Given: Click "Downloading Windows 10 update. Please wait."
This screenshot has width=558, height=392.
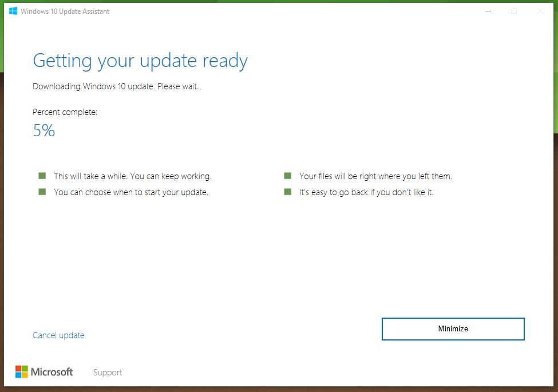Looking at the screenshot, I should coord(116,86).
